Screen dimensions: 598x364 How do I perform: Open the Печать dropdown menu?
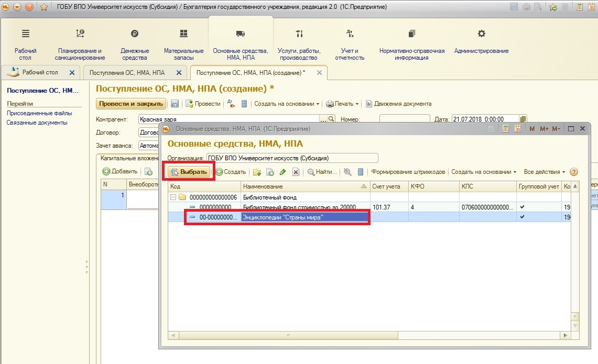point(342,104)
